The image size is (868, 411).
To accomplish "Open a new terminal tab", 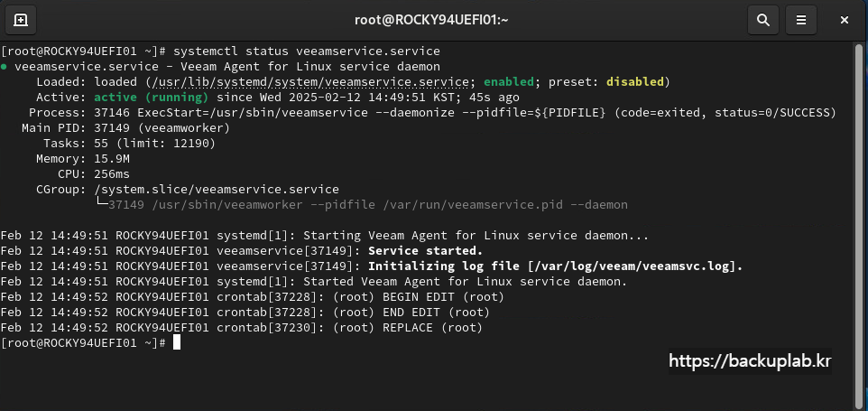I will point(21,21).
